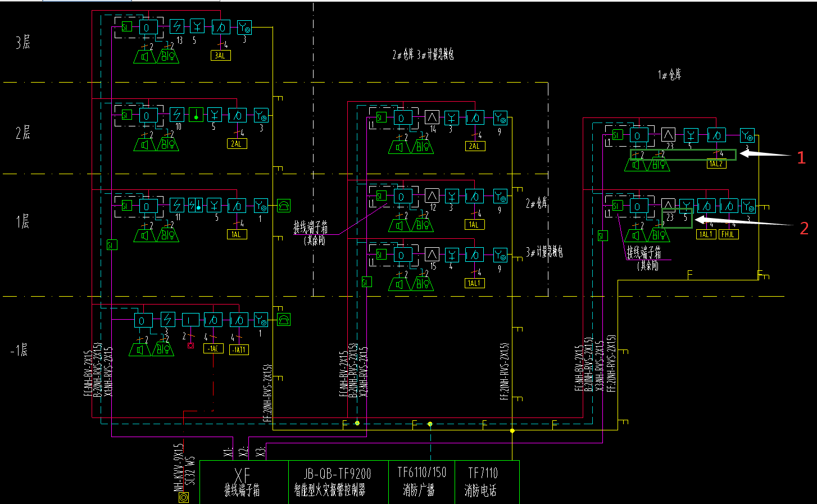Click the yellow concentric-circle symbol below NH-KVV cable
Image resolution: width=817 pixels, height=504 pixels.
[x=183, y=497]
